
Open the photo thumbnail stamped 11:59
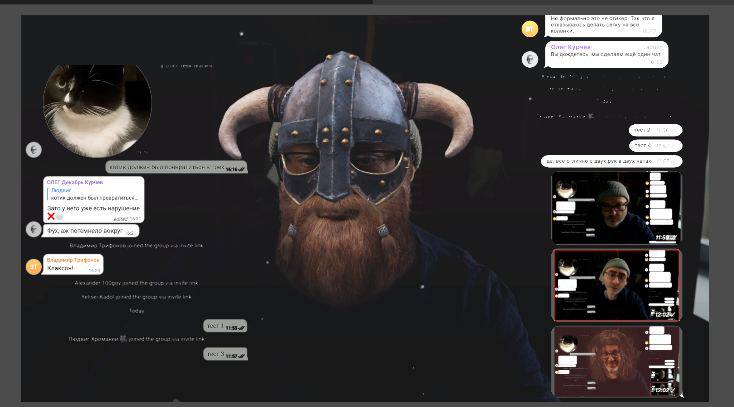(616, 207)
